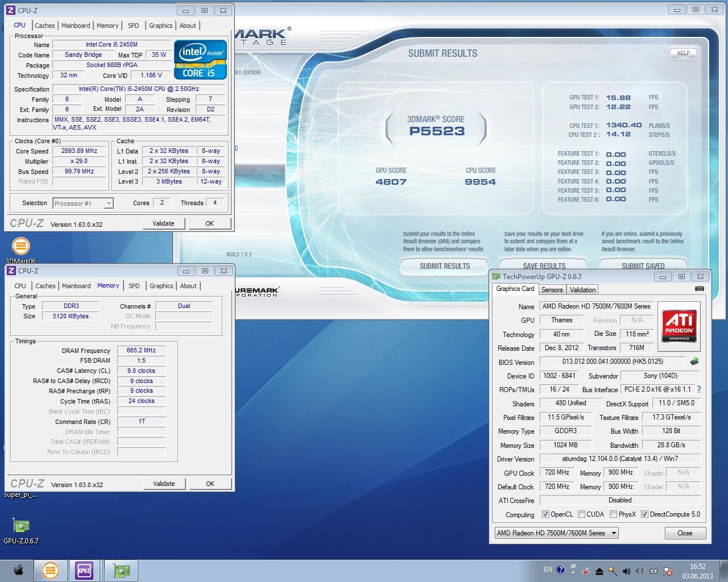The height and width of the screenshot is (582, 728).
Task: Click the Core Speed value 2893.89 MHz
Action: (x=80, y=151)
